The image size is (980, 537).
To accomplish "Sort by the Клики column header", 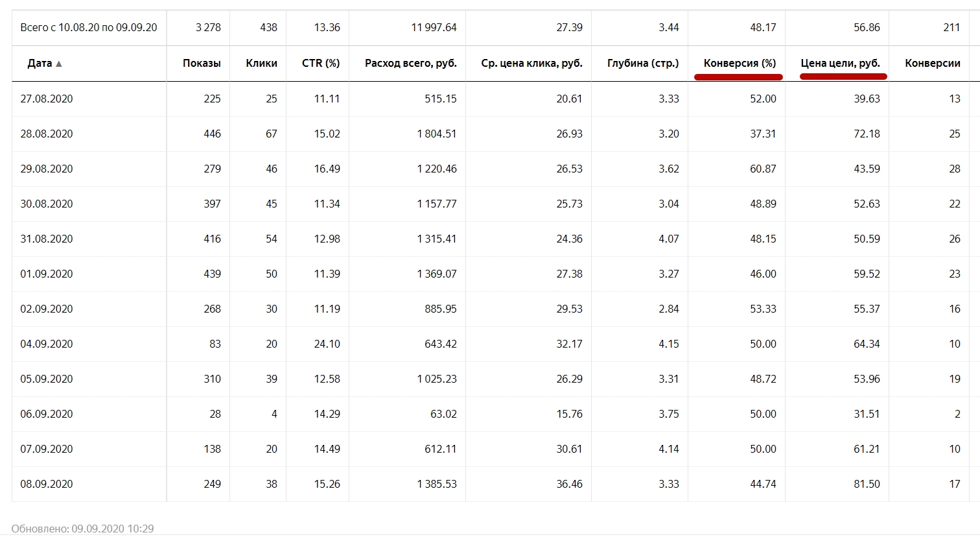I will click(x=261, y=64).
